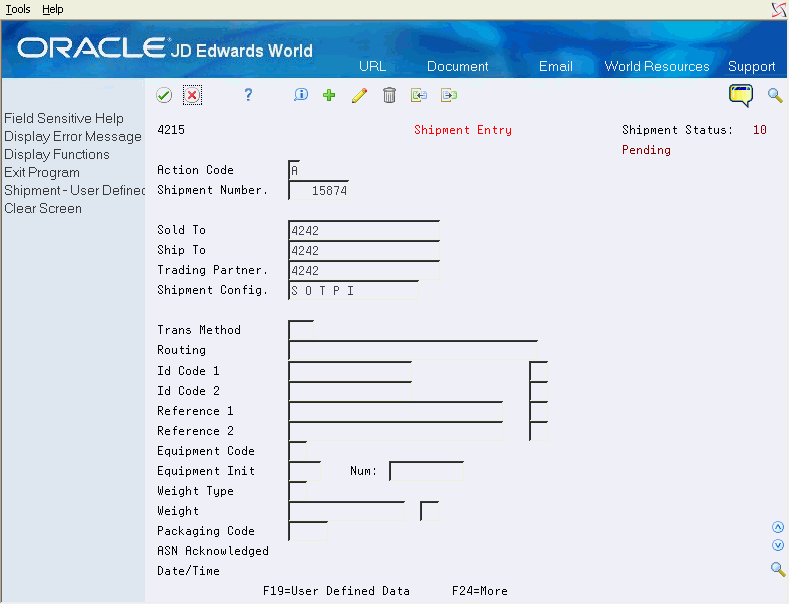Image resolution: width=789 pixels, height=604 pixels.
Task: Open the yellow chat bubble icon
Action: 741,95
